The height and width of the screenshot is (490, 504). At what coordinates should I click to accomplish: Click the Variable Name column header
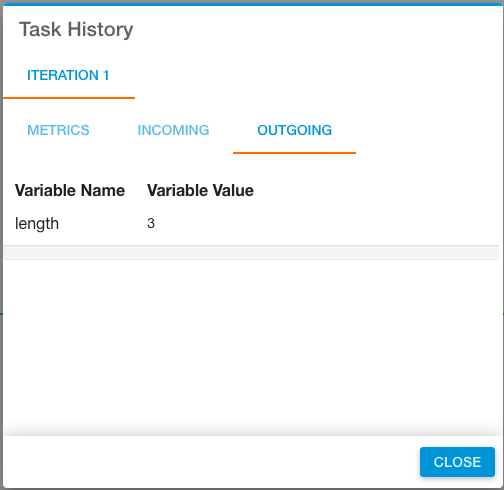tap(70, 191)
